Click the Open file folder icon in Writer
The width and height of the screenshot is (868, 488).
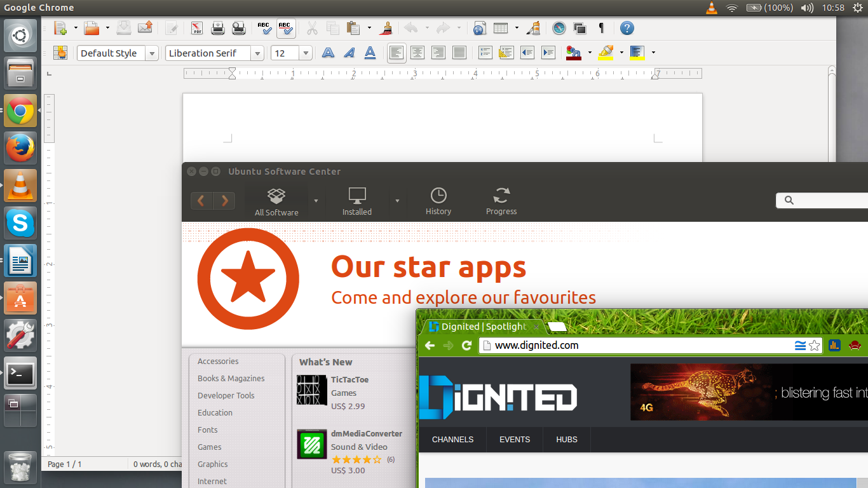click(x=92, y=28)
